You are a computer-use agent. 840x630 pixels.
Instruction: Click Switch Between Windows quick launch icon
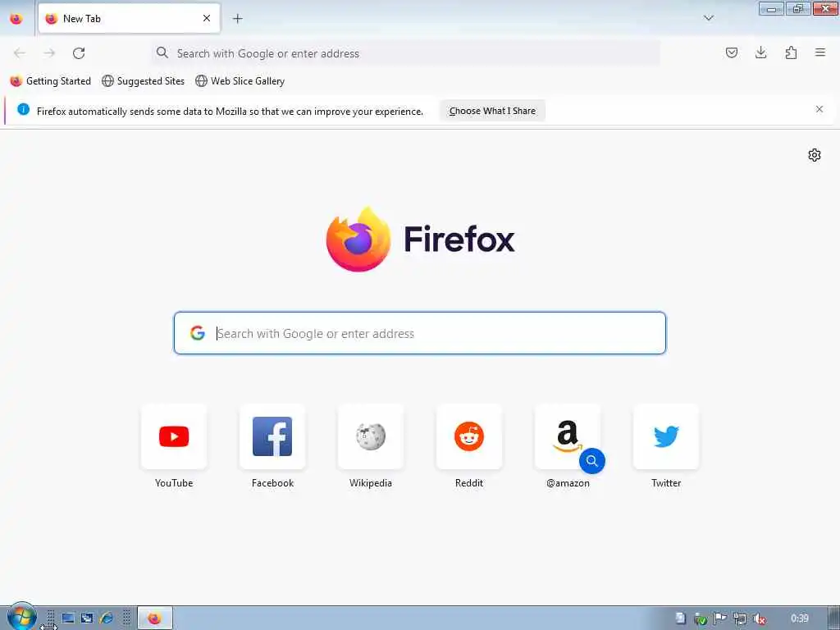(87, 619)
